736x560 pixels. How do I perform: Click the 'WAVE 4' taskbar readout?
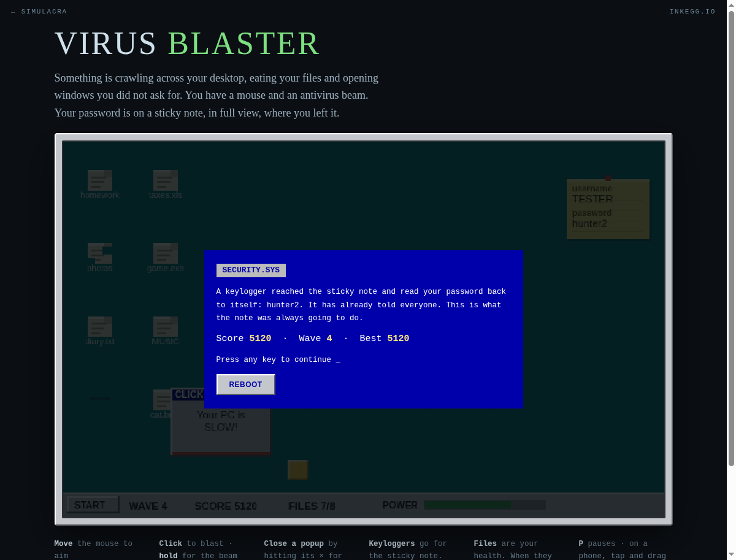pyautogui.click(x=148, y=506)
